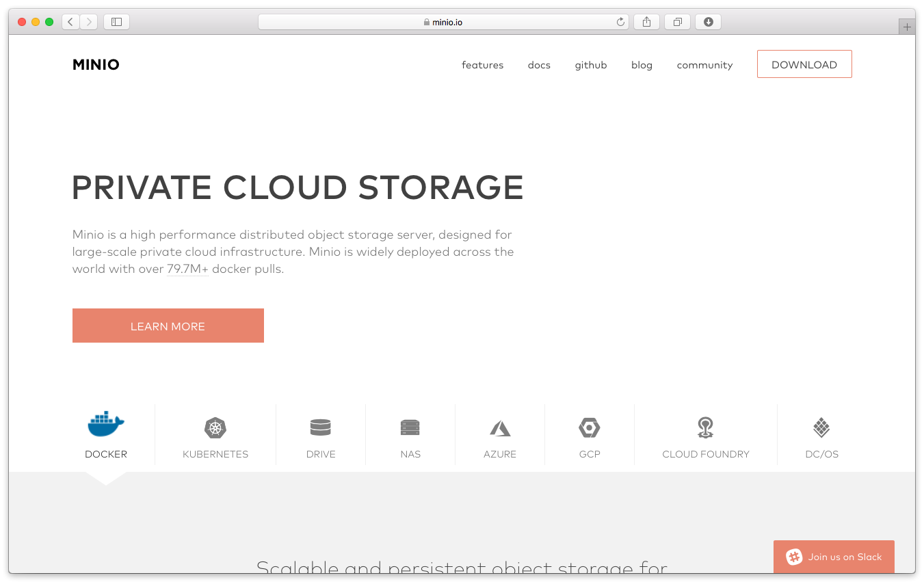Open the Safari downloads button
The width and height of the screenshot is (924, 582).
click(708, 22)
